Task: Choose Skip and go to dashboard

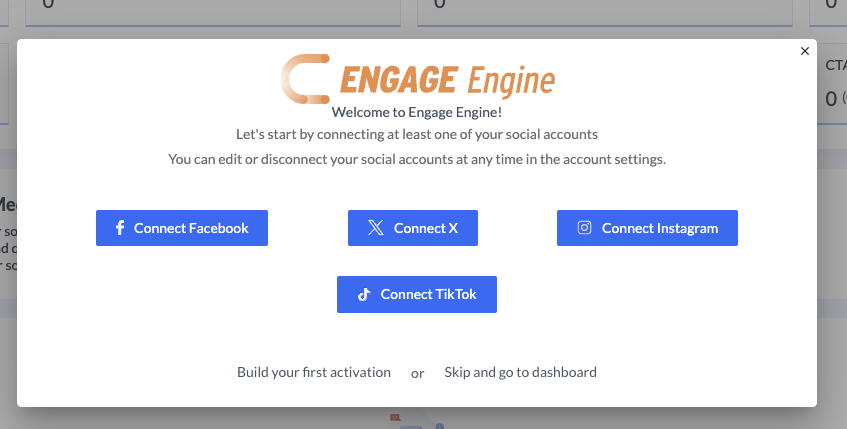Action: tap(520, 372)
